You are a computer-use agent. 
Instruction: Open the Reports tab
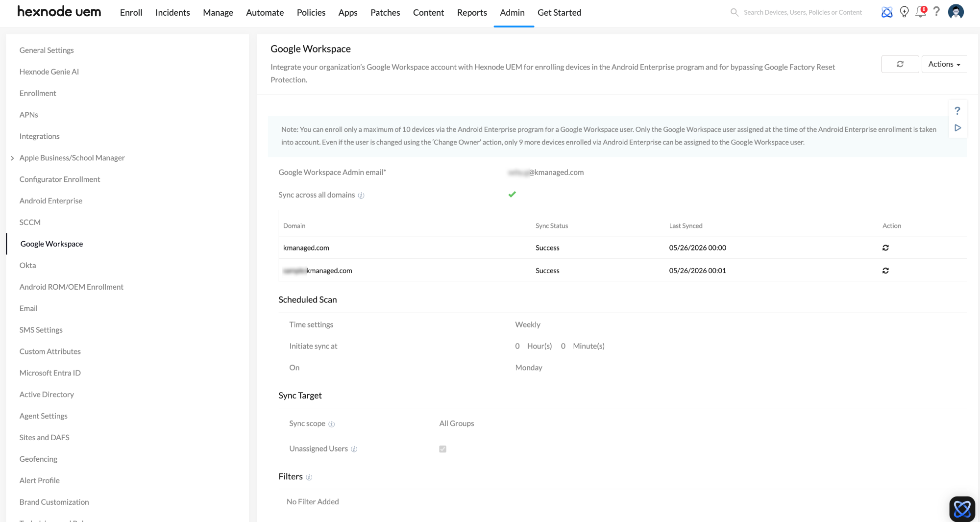[x=472, y=13]
